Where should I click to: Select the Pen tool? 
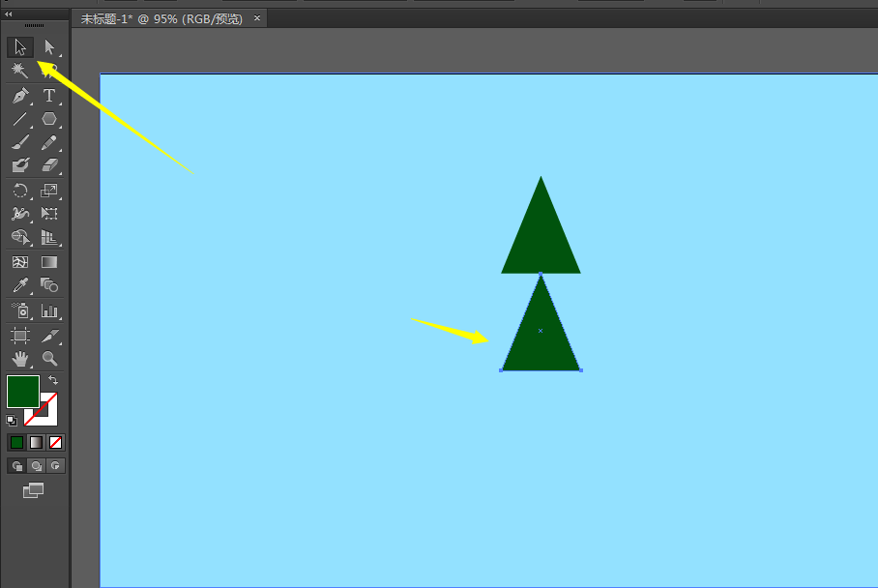20,95
